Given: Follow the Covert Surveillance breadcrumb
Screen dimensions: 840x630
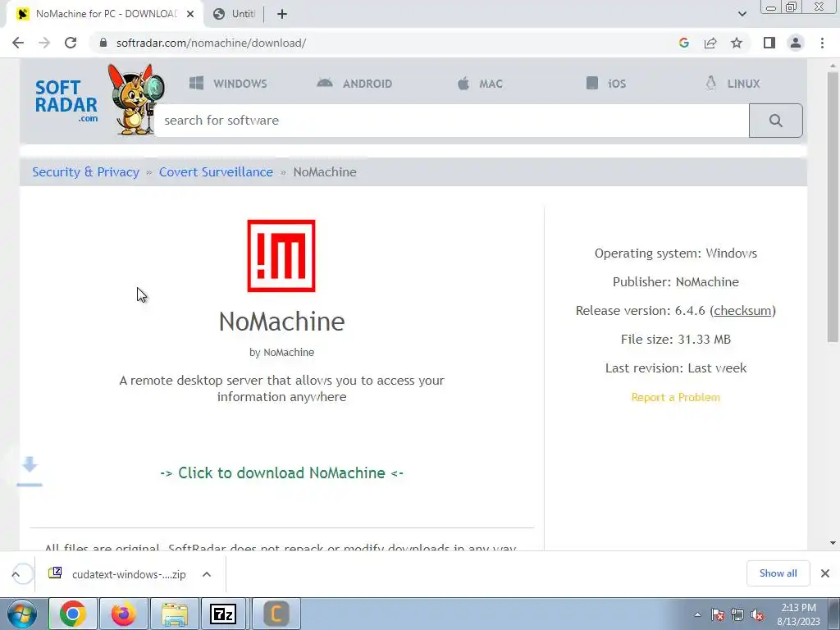Looking at the screenshot, I should (x=216, y=172).
